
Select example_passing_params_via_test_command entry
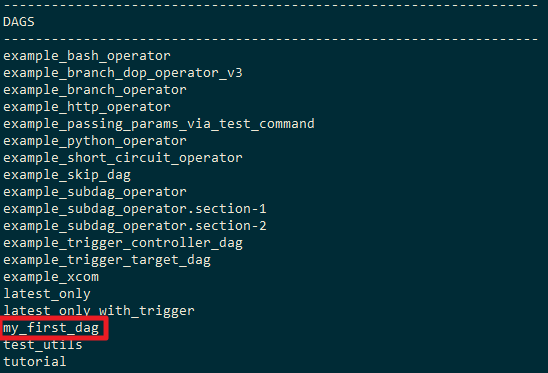[159, 124]
